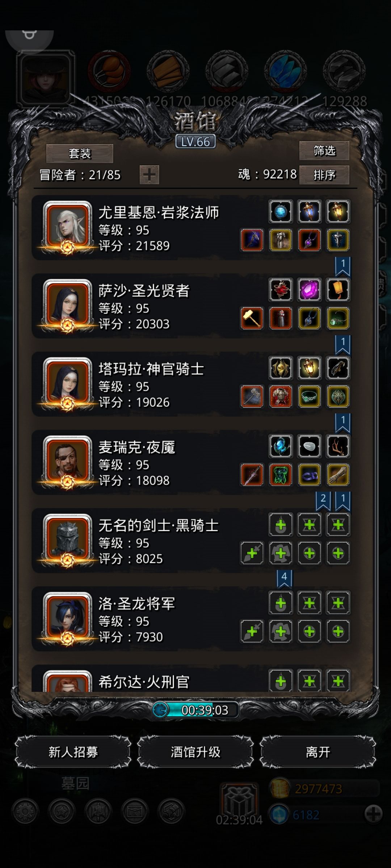This screenshot has height=868, width=391.
Task: Tap the bookmark tag numbered 2
Action: [x=323, y=501]
